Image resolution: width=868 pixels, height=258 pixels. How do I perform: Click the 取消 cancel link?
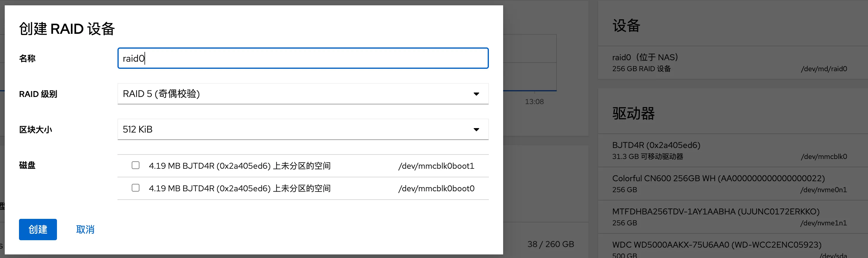pyautogui.click(x=85, y=229)
